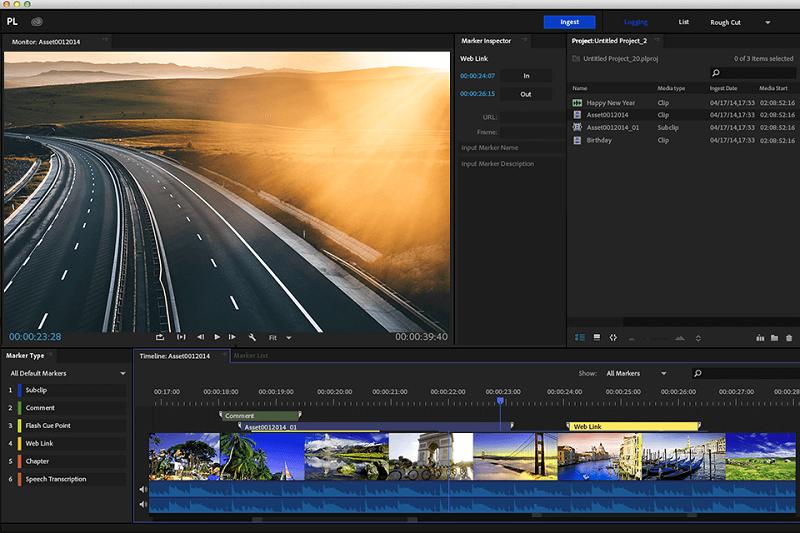Create a new bin with the folder icon
This screenshot has height=533, width=800.
tap(774, 338)
